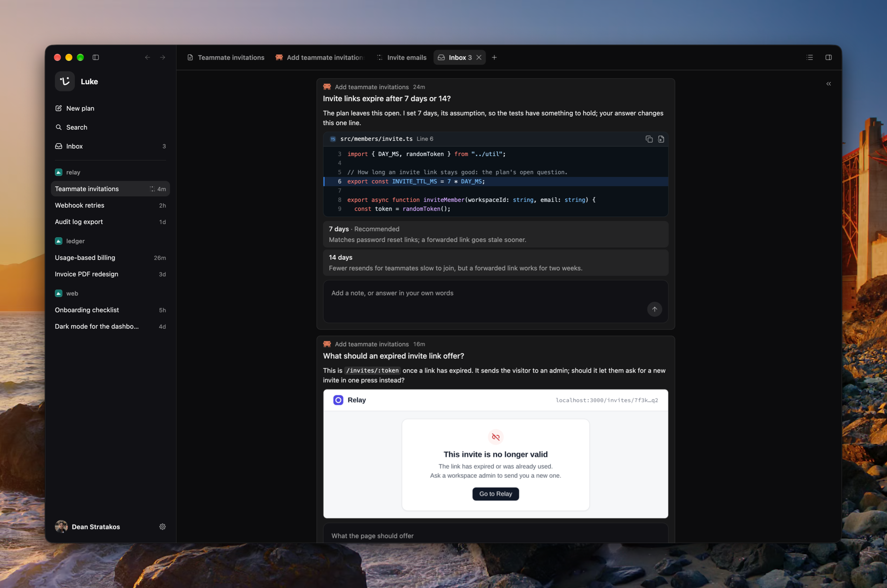This screenshot has height=588, width=887.
Task: Open Search in sidebar
Action: point(110,127)
